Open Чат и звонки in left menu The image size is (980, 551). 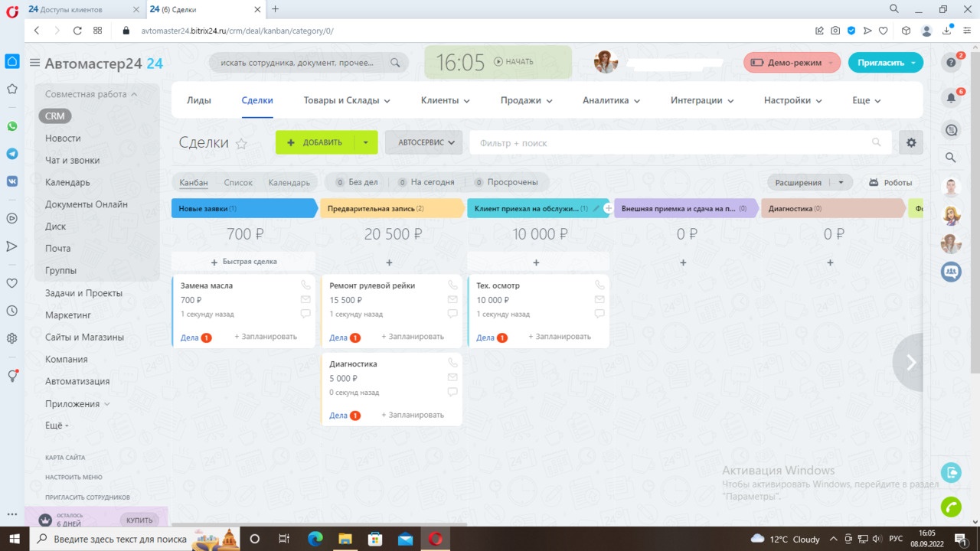coord(72,160)
